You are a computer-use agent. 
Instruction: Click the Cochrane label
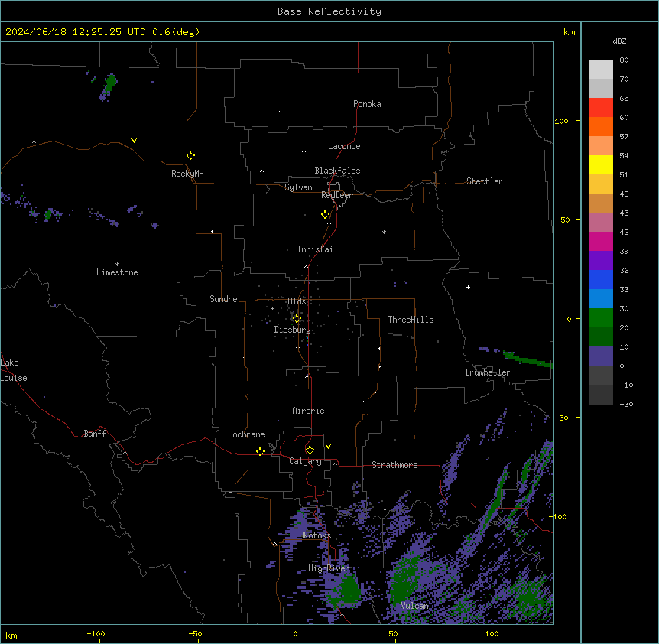click(x=246, y=434)
